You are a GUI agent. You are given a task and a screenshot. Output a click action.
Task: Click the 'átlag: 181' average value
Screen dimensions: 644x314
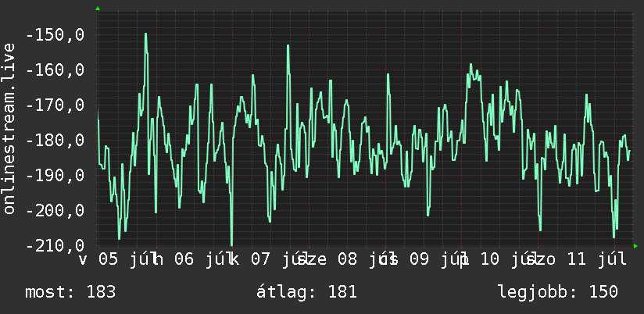pyautogui.click(x=307, y=292)
